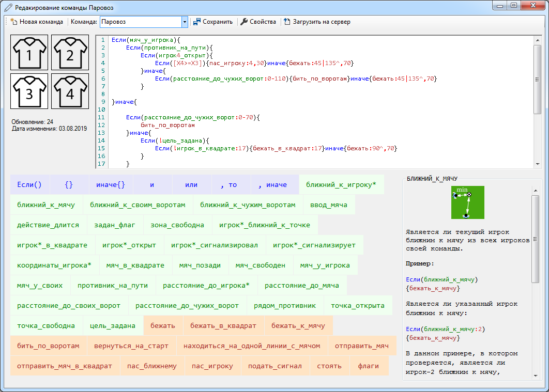Add the бежать_к_мячу action
This screenshot has height=392, width=549.
pyautogui.click(x=298, y=326)
